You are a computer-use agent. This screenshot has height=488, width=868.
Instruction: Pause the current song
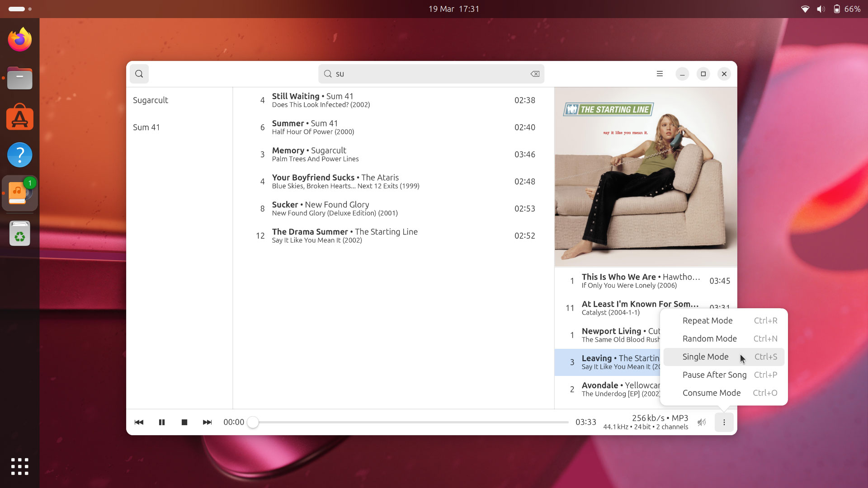click(162, 422)
